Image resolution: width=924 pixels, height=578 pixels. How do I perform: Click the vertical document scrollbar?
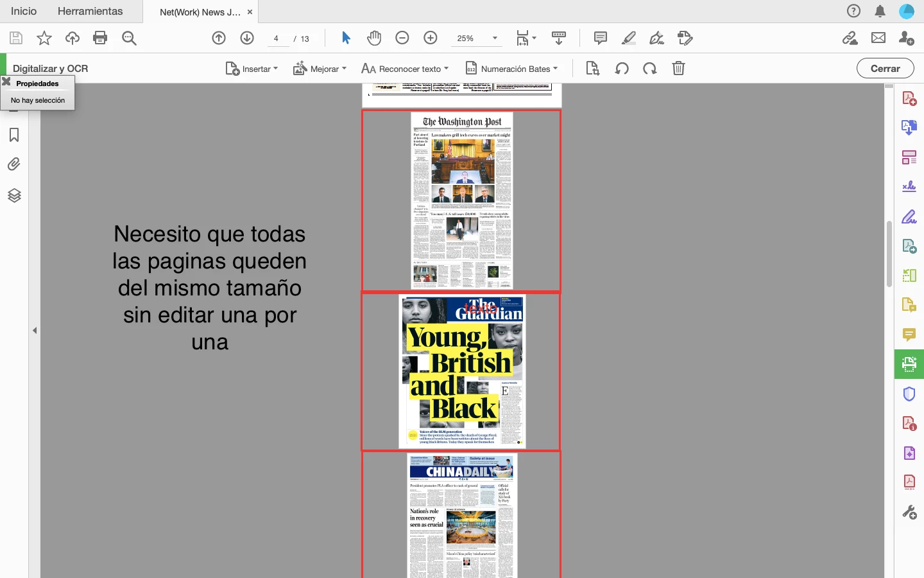coord(889,254)
